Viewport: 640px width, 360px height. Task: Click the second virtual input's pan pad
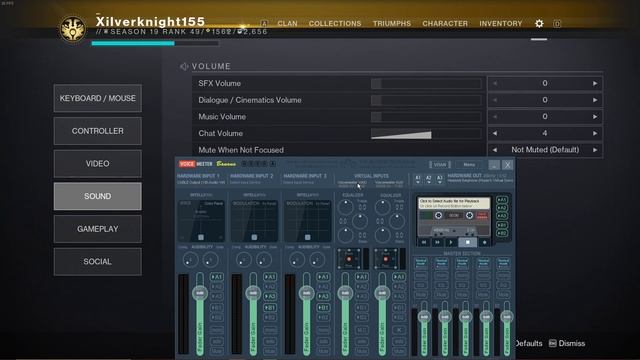386,259
